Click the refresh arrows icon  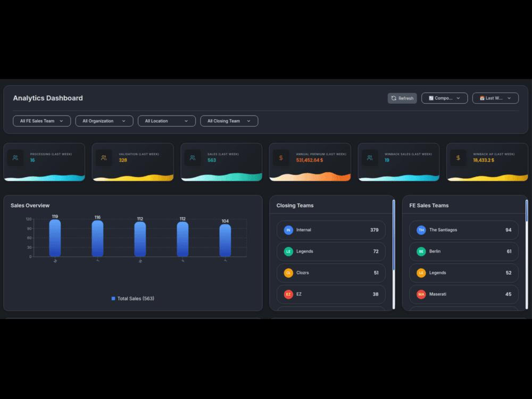(394, 98)
